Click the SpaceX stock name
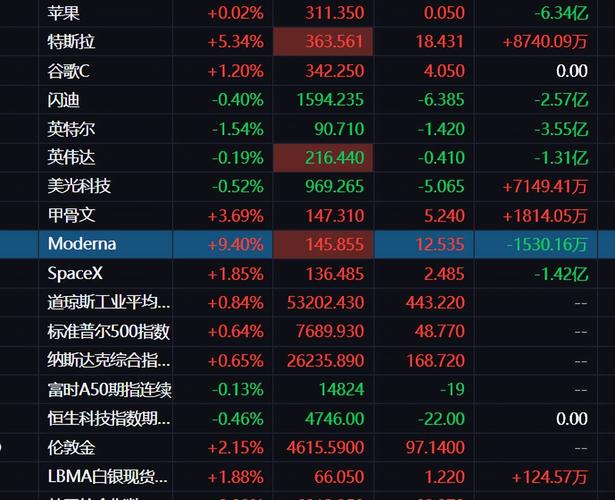615x500 pixels. (x=75, y=273)
